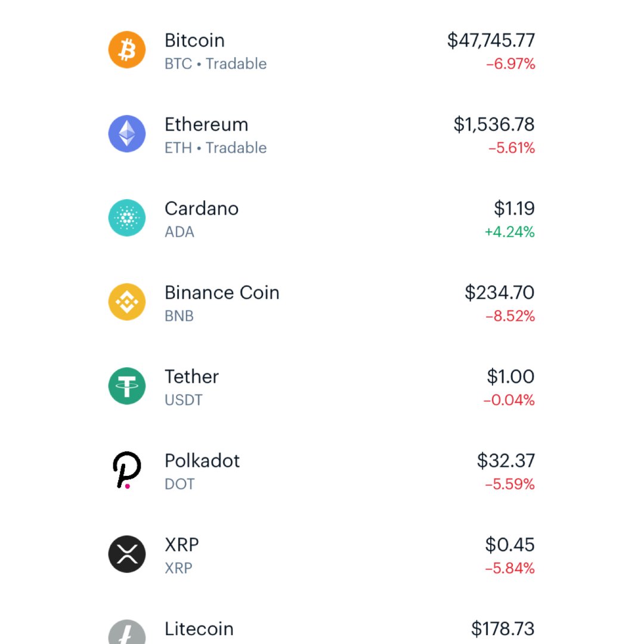The width and height of the screenshot is (644, 644).
Task: Tap the gray Litecoin logo icon
Action: pos(126,633)
